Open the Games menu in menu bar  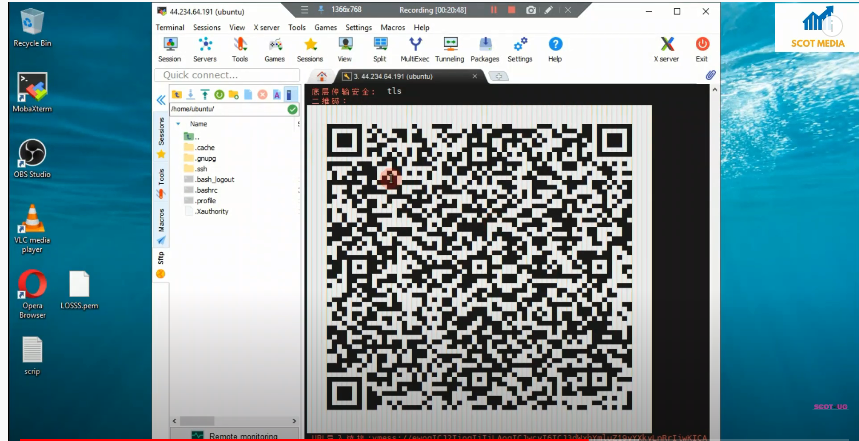tap(325, 27)
